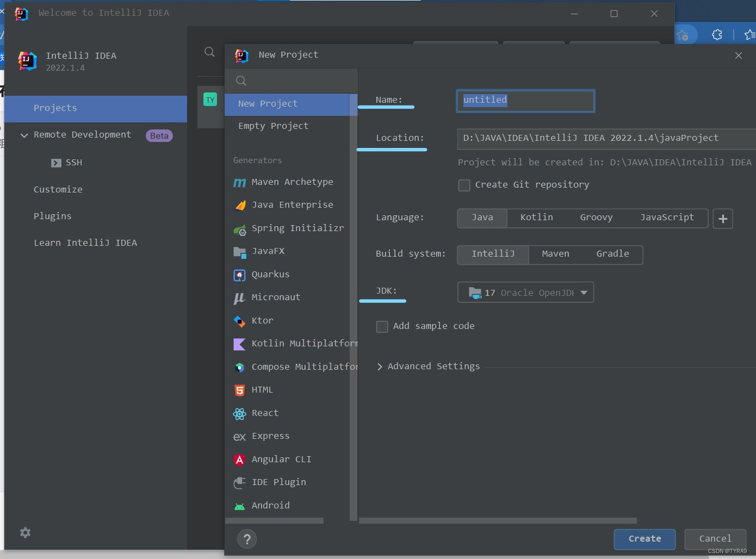This screenshot has height=559, width=756.
Task: Open the Projects tab in Welcome window
Action: pos(96,109)
